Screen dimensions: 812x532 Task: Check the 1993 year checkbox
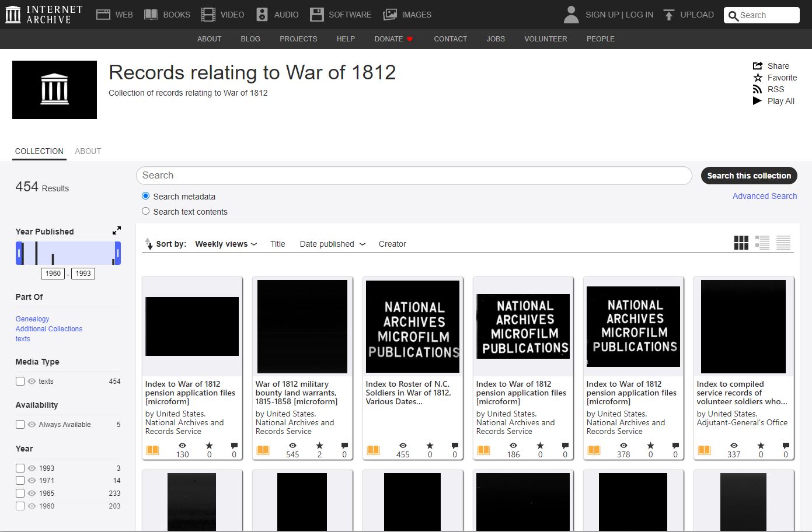(20, 468)
